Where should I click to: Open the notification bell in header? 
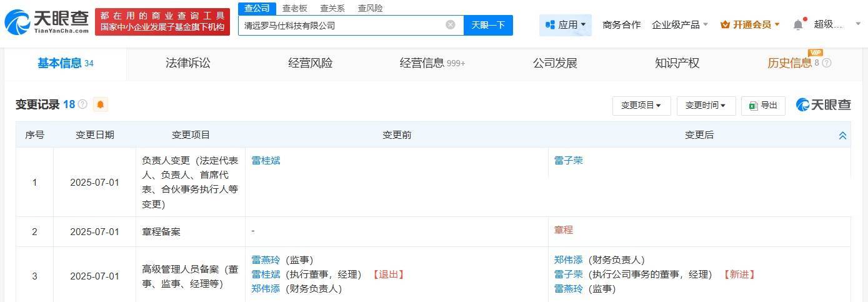pyautogui.click(x=798, y=25)
